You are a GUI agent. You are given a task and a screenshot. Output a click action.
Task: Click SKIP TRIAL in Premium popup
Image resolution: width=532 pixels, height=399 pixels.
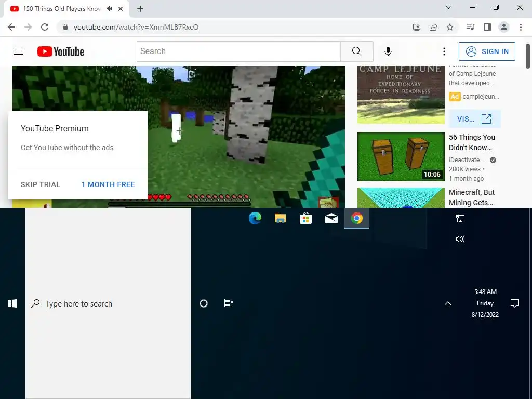pyautogui.click(x=41, y=184)
